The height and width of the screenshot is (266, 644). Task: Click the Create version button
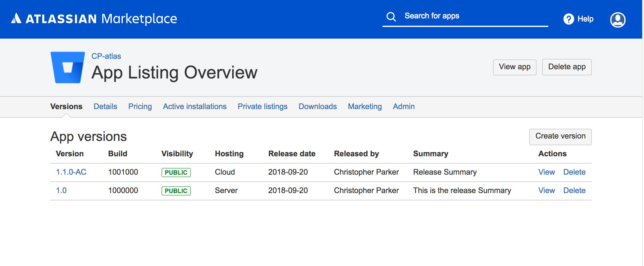(x=560, y=136)
